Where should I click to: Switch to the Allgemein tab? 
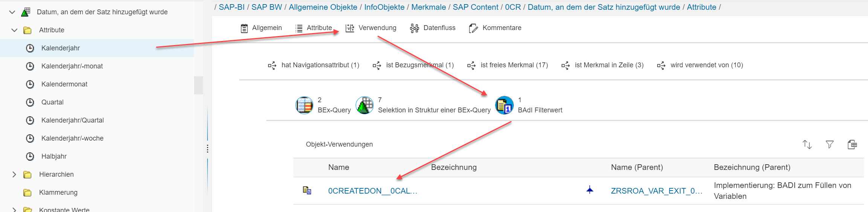click(261, 28)
